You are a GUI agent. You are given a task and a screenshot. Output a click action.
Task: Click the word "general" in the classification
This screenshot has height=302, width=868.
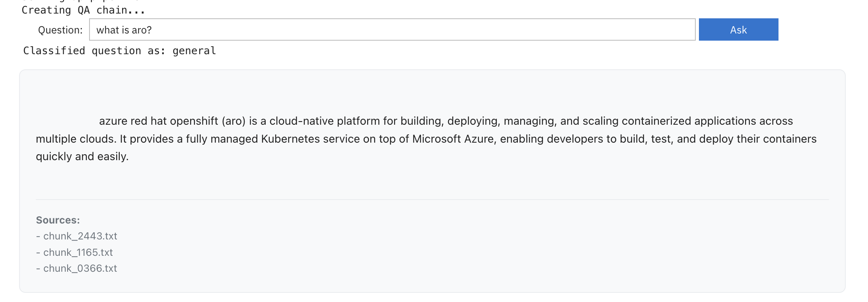[194, 51]
